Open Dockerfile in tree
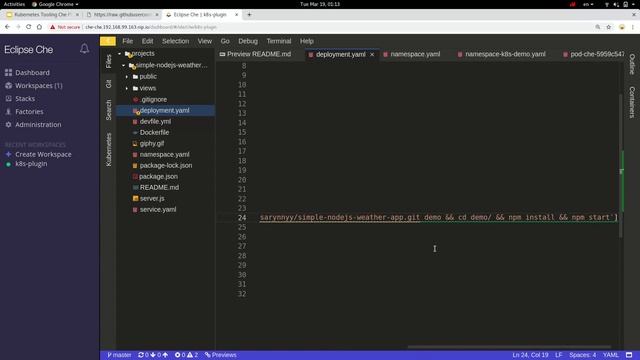This screenshot has width=640, height=360. 154,132
